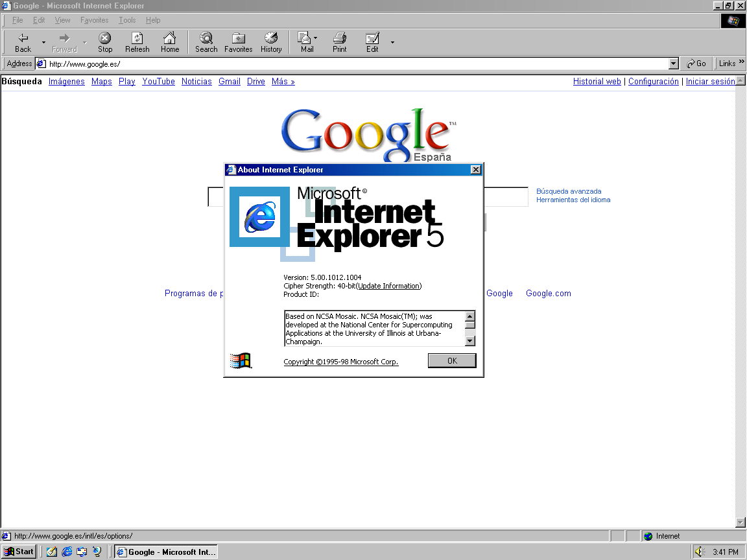Open the Edit menu in menu bar
Viewport: 747px width, 560px height.
[39, 20]
